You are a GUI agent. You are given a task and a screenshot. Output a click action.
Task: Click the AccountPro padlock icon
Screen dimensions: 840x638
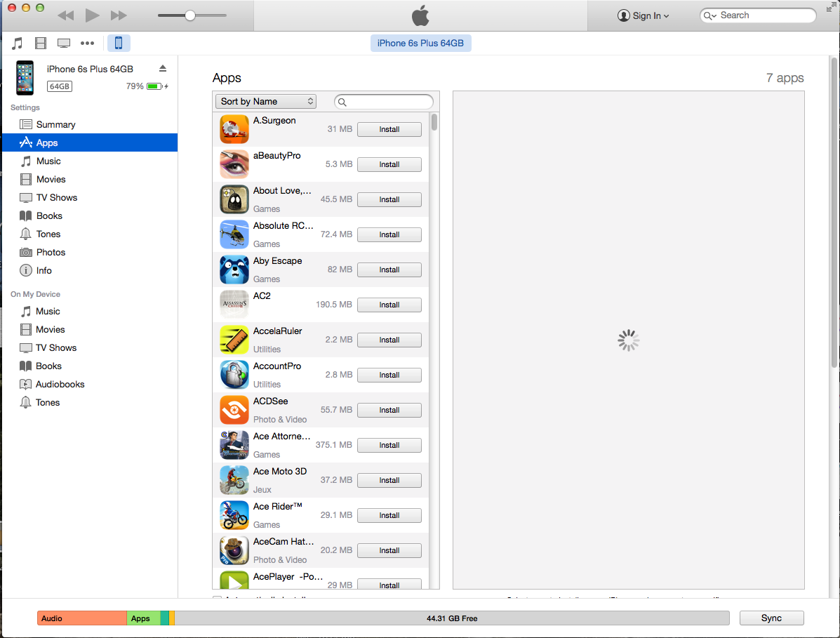point(234,374)
